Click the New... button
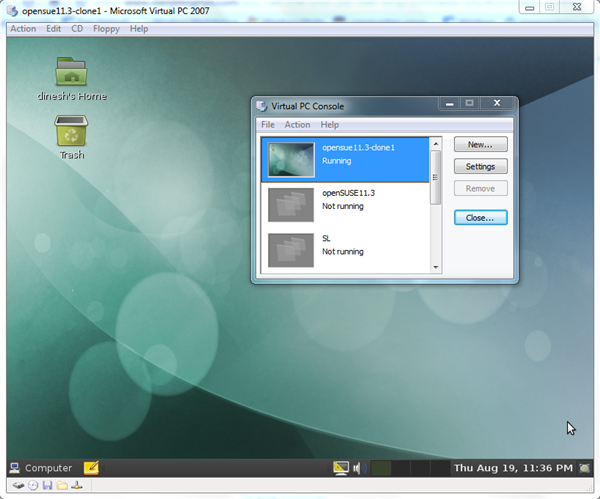The image size is (600, 499). pos(481,144)
